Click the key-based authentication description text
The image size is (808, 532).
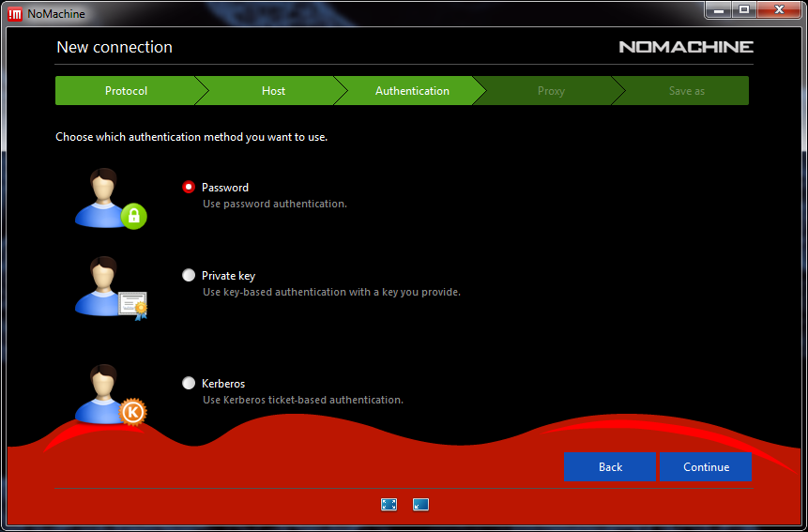click(x=331, y=292)
